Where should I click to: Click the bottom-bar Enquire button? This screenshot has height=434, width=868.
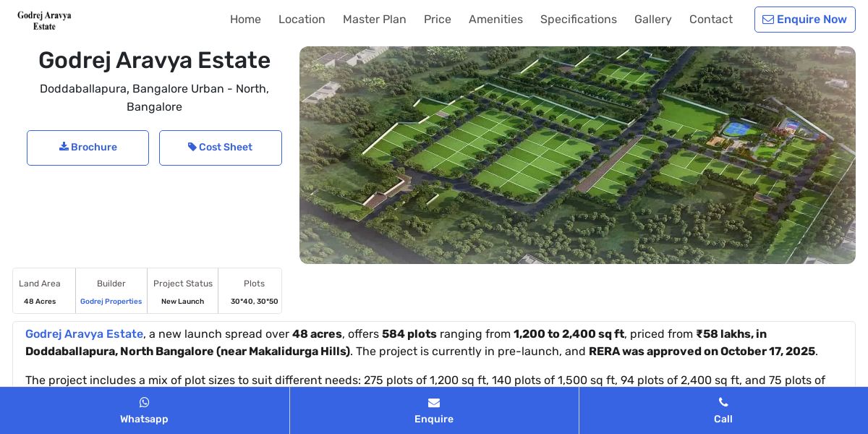tap(434, 411)
